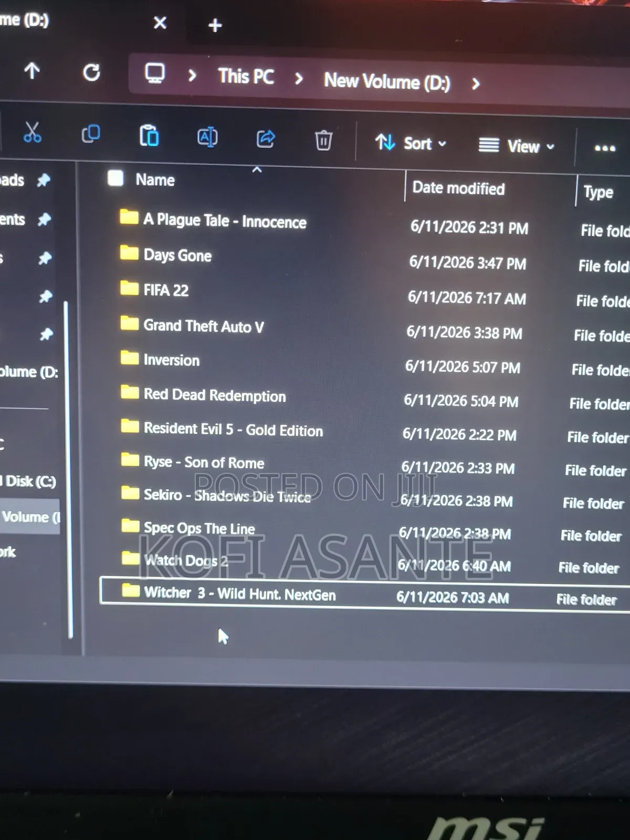Open the Sort dropdown menu
Screen dimensions: 630x840
click(411, 143)
